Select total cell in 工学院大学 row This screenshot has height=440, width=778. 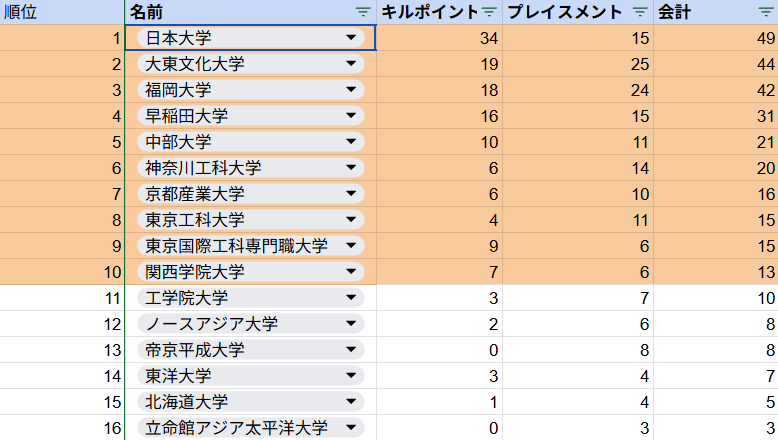[x=716, y=298]
